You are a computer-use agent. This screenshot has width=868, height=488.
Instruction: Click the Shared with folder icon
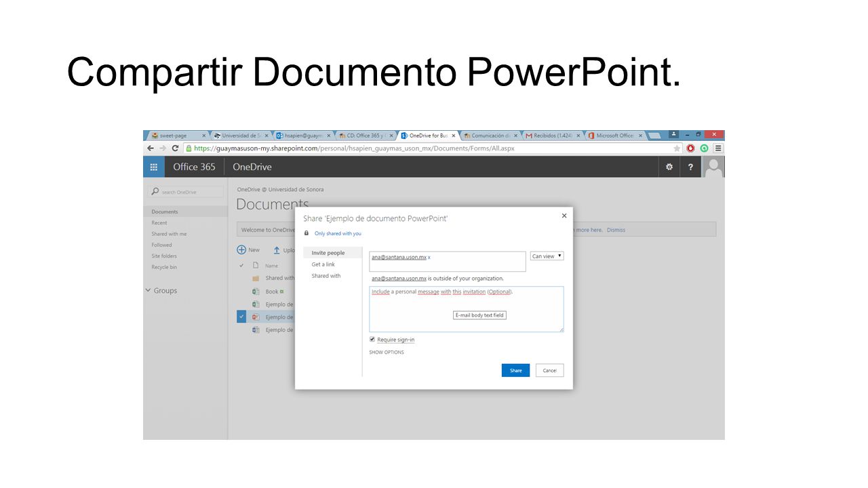click(256, 278)
